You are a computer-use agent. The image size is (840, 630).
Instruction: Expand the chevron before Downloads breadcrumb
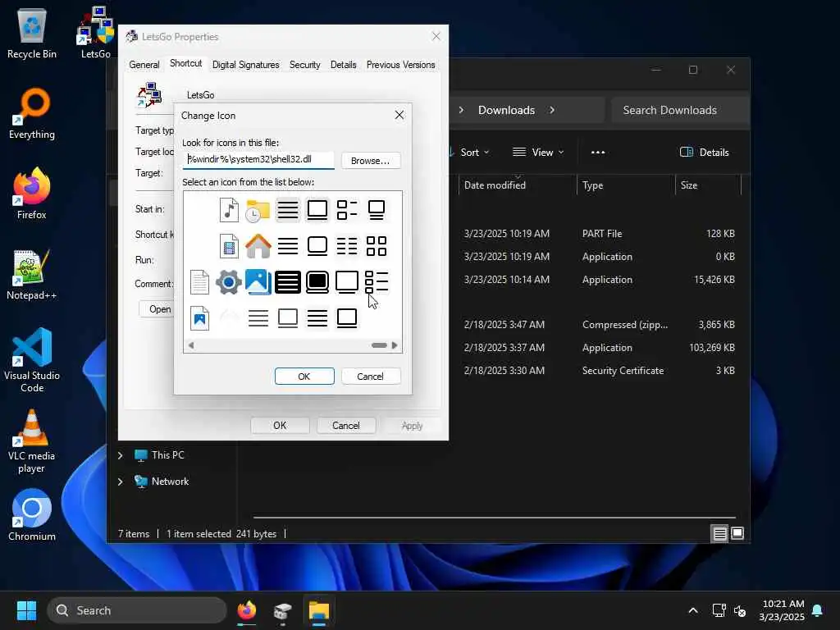461,110
